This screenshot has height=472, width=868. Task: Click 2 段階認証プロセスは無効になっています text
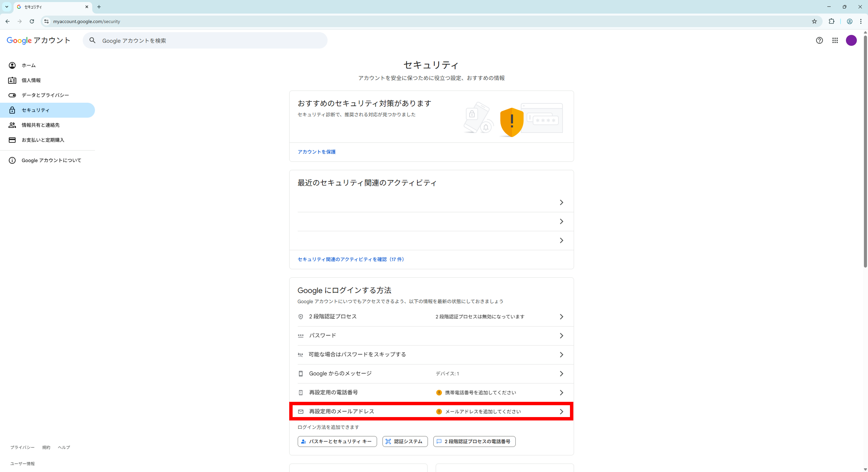480,317
